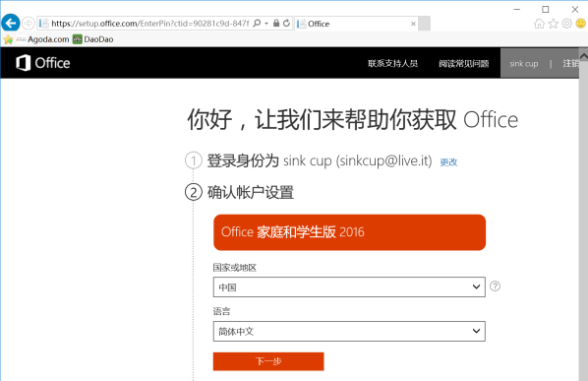Minimize the browser window
Image resolution: width=588 pixels, height=381 pixels.
point(517,9)
